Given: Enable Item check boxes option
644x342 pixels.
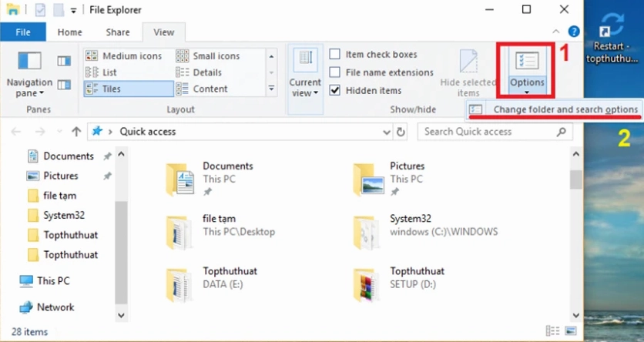Looking at the screenshot, I should click(335, 55).
